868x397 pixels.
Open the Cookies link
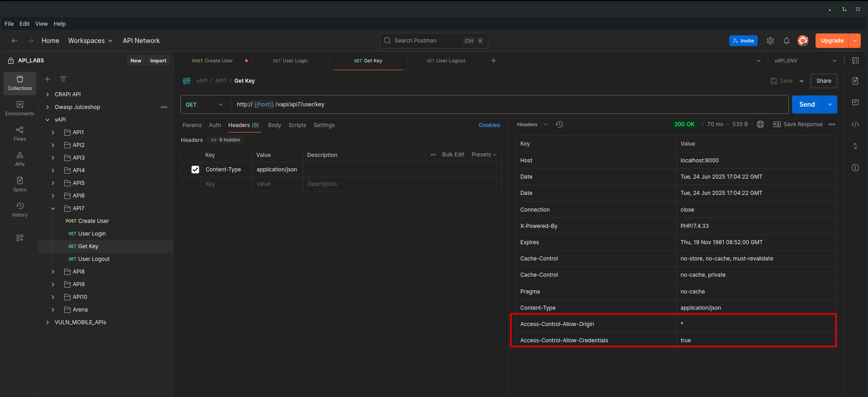(x=489, y=125)
